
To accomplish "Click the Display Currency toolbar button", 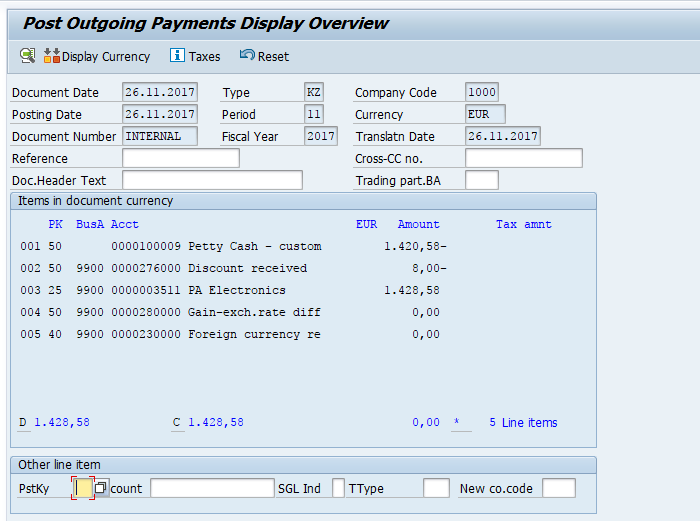I will 97,57.
